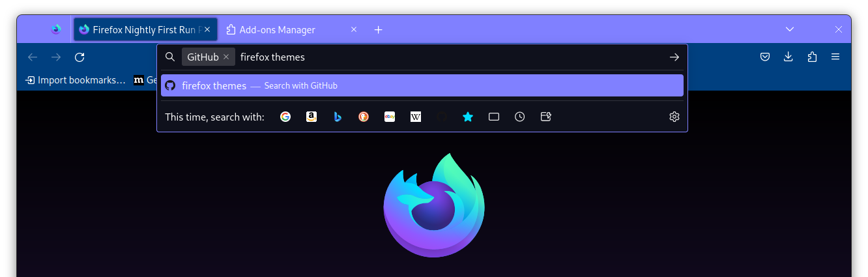Open a new tab with plus button

tap(379, 29)
